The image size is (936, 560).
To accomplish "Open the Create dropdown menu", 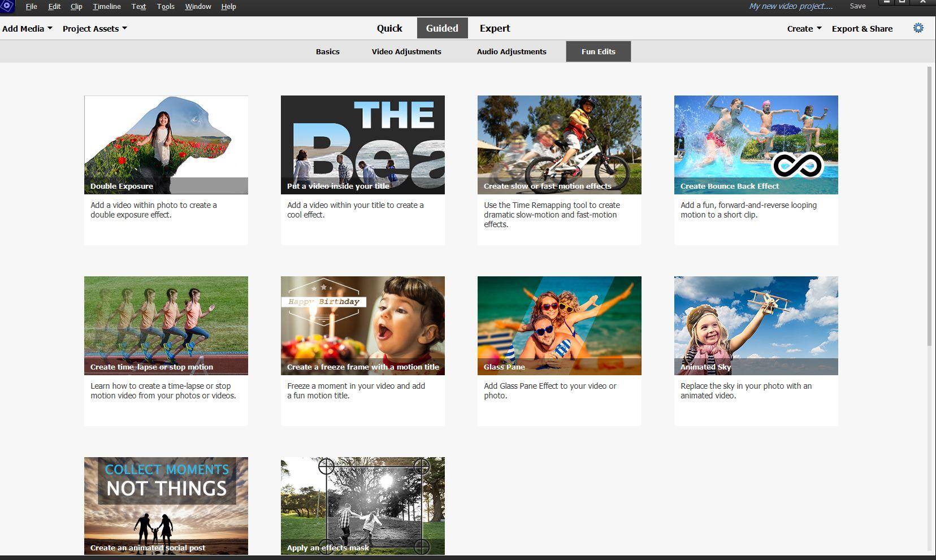I will pos(804,28).
